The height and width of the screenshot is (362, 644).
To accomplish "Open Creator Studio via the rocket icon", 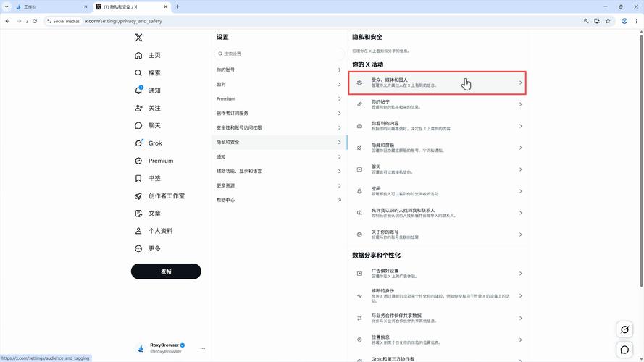I will pyautogui.click(x=138, y=195).
